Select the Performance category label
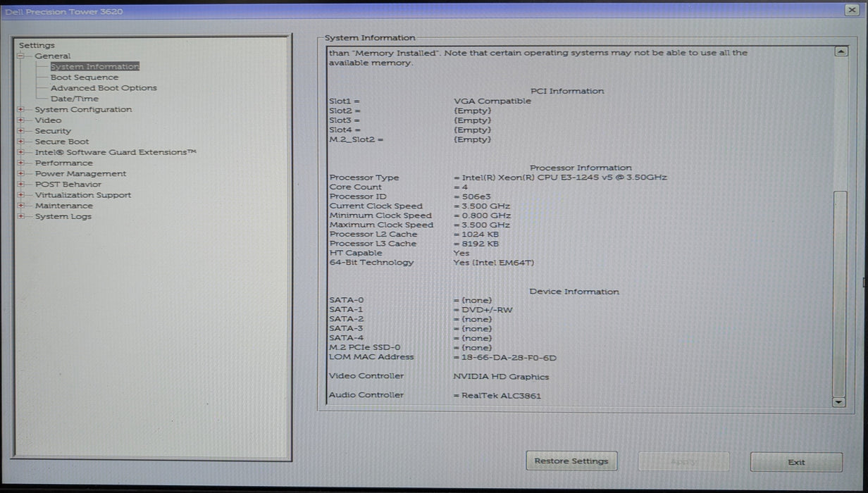Screen dimensions: 868x493 63,163
